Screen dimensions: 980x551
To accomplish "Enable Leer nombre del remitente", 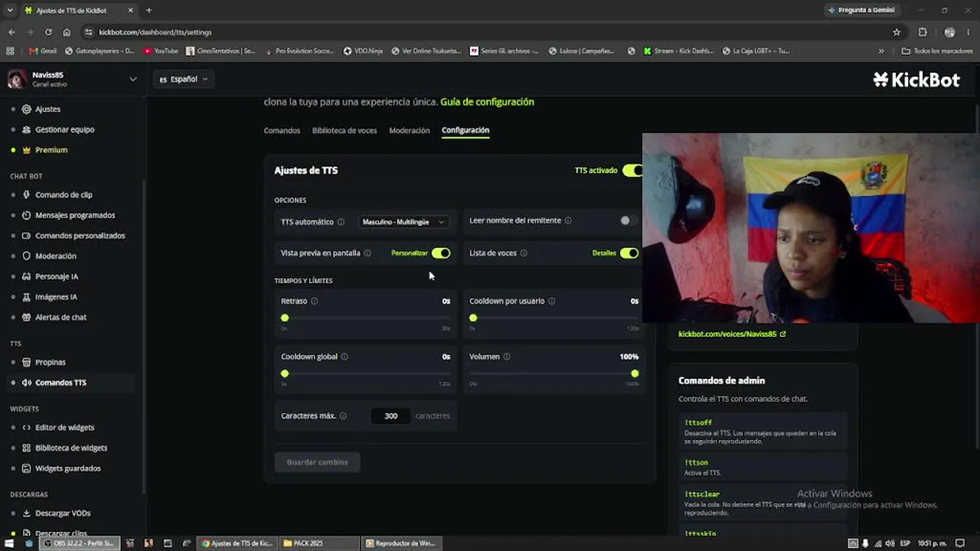I will pos(629,220).
